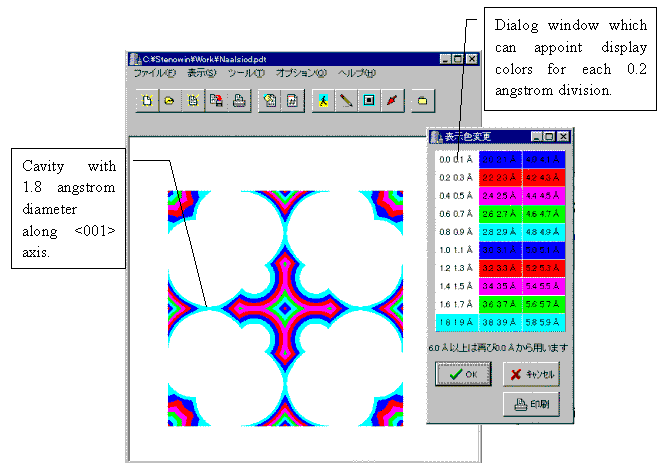Select the magenta 3.4 3.5 Å swatch
This screenshot has width=671, height=468.
click(500, 286)
